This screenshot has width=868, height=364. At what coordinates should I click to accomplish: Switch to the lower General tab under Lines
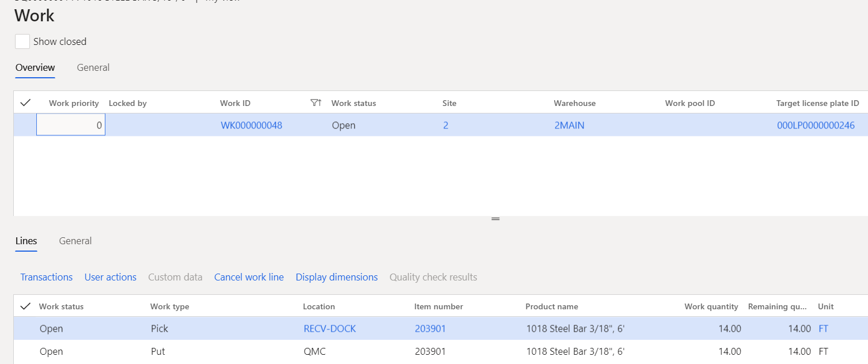(75, 241)
